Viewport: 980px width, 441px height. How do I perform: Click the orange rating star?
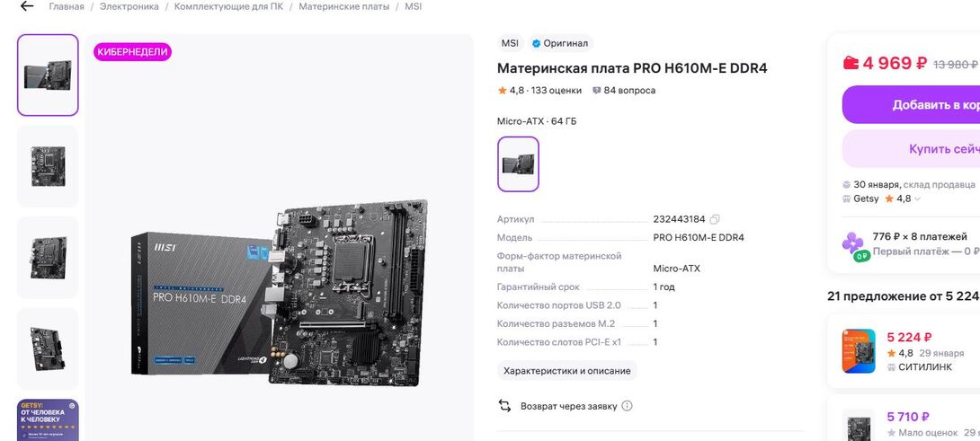(502, 91)
